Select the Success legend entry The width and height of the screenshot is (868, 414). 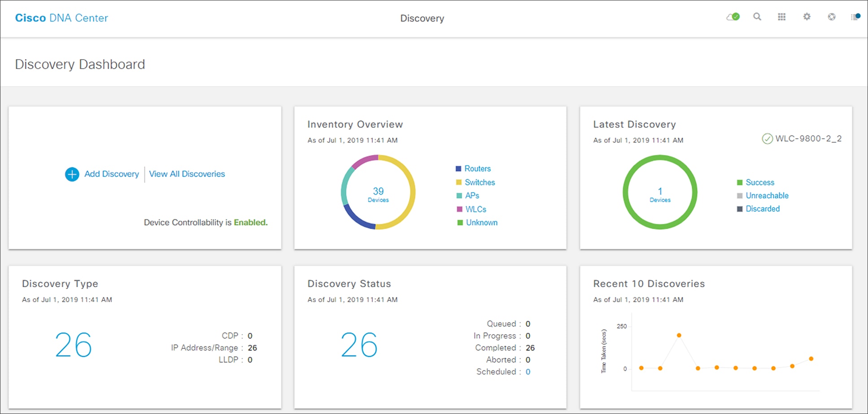pyautogui.click(x=760, y=183)
